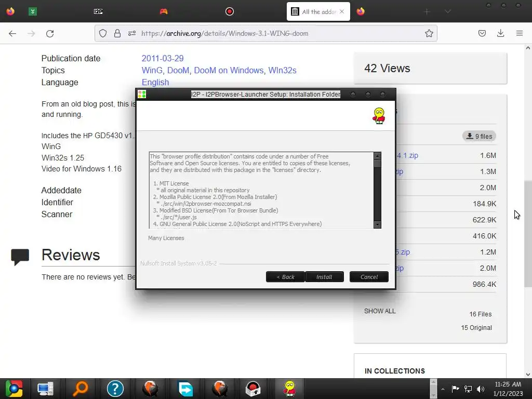
Task: Click SHOW ALL files
Action: [380, 311]
